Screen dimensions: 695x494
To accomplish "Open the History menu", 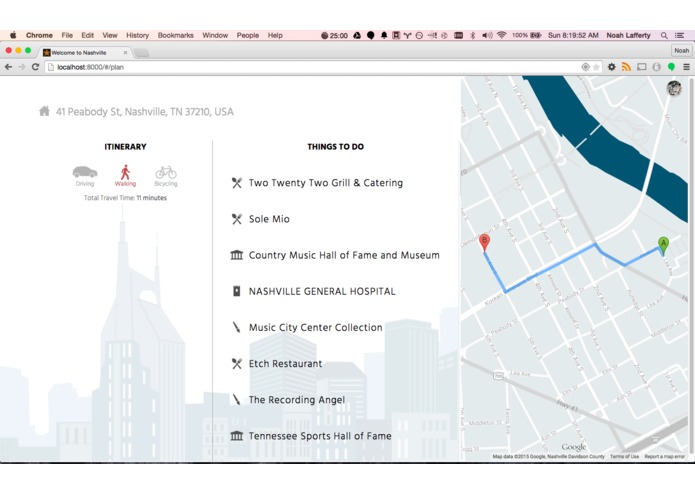I will point(137,35).
